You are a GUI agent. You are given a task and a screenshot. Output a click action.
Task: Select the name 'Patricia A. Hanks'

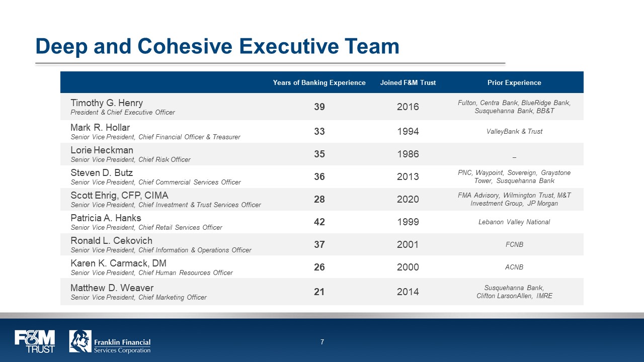[x=106, y=218]
